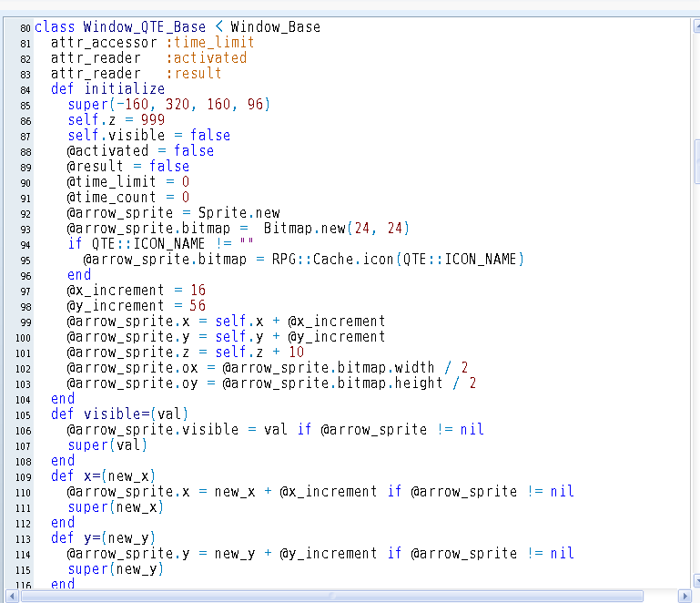Click the 'super(-160, 320, 160, 96)' call
Screen dimensions: 700x603
(168, 105)
